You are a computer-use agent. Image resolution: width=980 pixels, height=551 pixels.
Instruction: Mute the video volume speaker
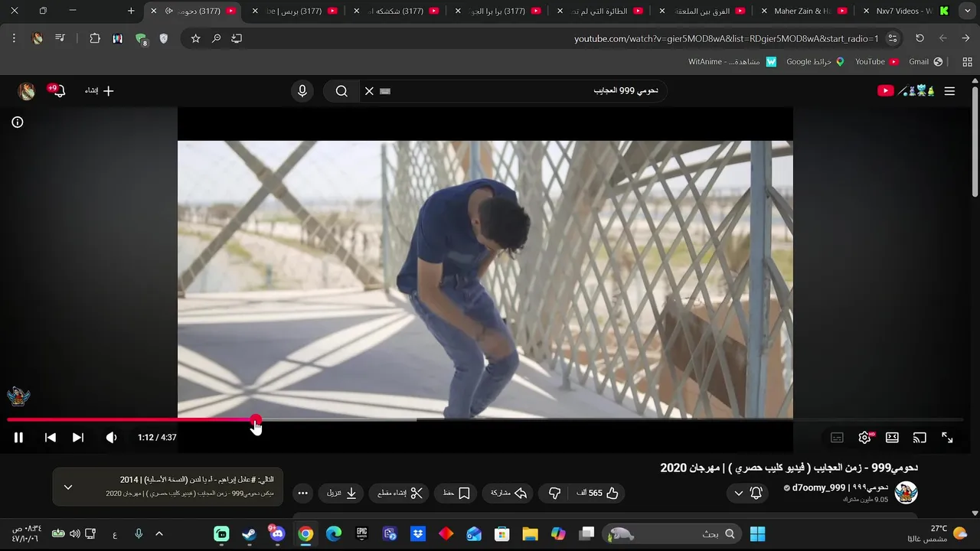[x=112, y=438]
